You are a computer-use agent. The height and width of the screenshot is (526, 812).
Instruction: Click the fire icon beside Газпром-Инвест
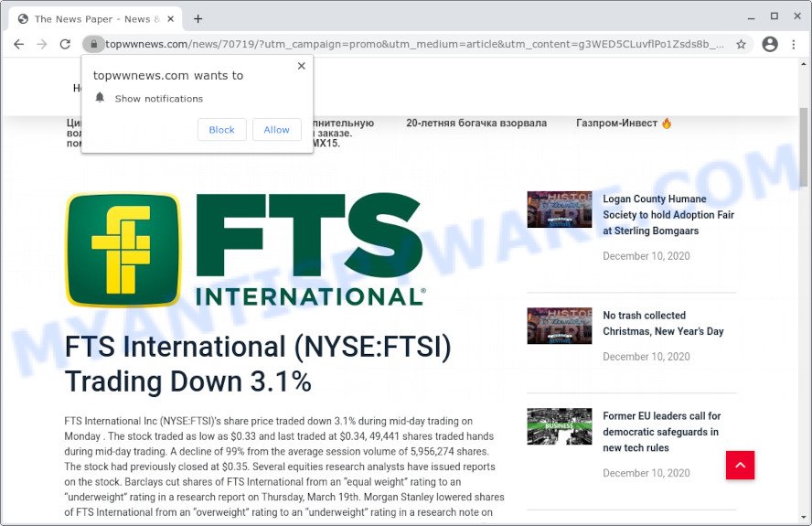pyautogui.click(x=667, y=123)
